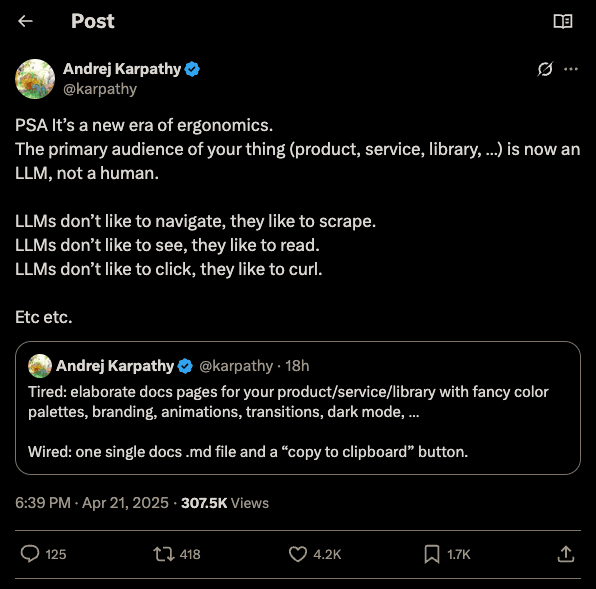Visit the @karpathy handle under author name
Image resolution: width=596 pixels, height=589 pixels.
[x=100, y=89]
